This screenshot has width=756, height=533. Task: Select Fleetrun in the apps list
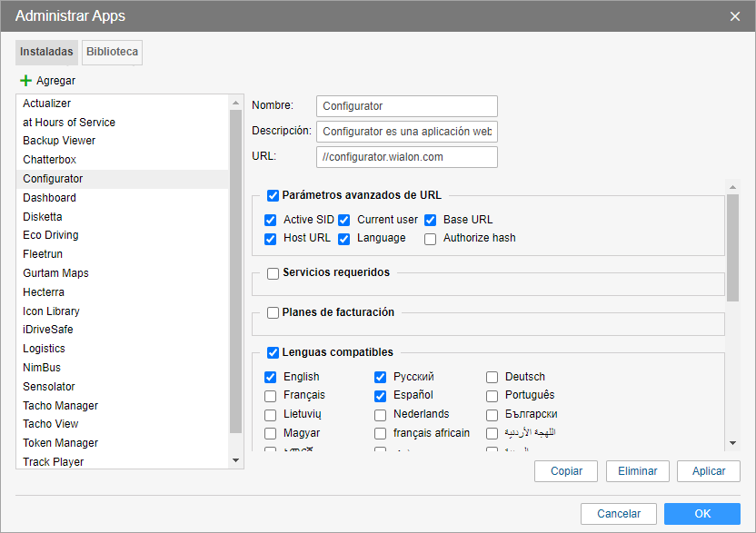tap(43, 254)
